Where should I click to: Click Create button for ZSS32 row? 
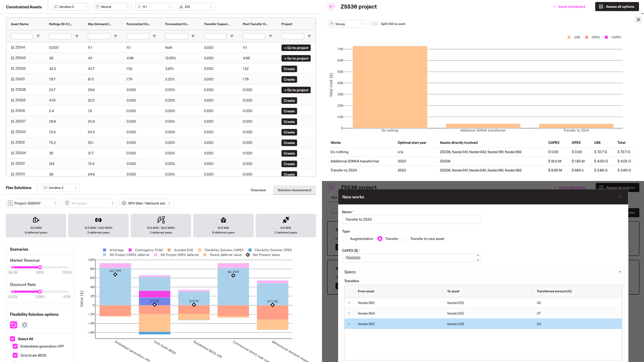[289, 69]
